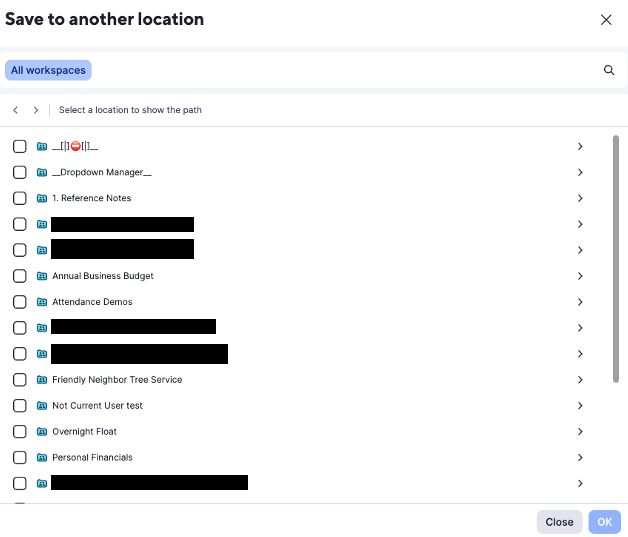Expand the stop-sign emoji workspace chevron
The height and width of the screenshot is (537, 628).
pyautogui.click(x=580, y=147)
